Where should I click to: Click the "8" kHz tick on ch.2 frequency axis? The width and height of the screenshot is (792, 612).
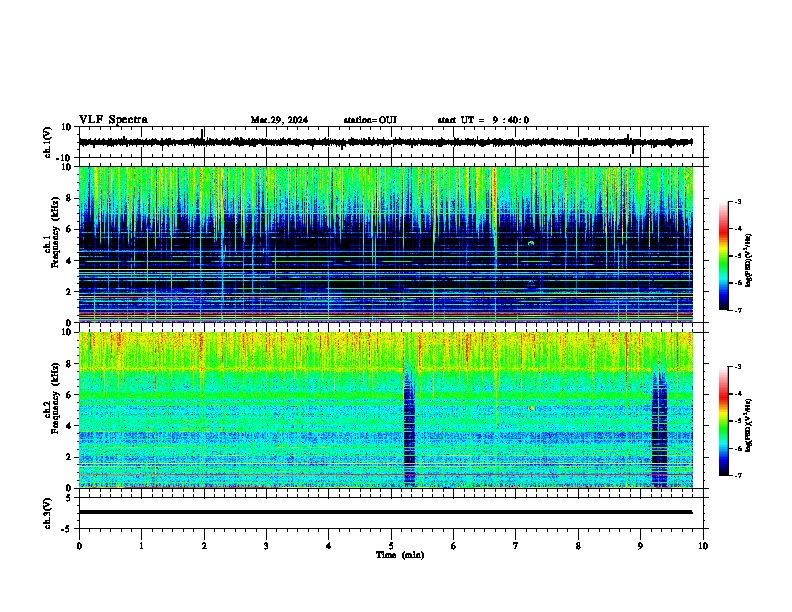(69, 364)
